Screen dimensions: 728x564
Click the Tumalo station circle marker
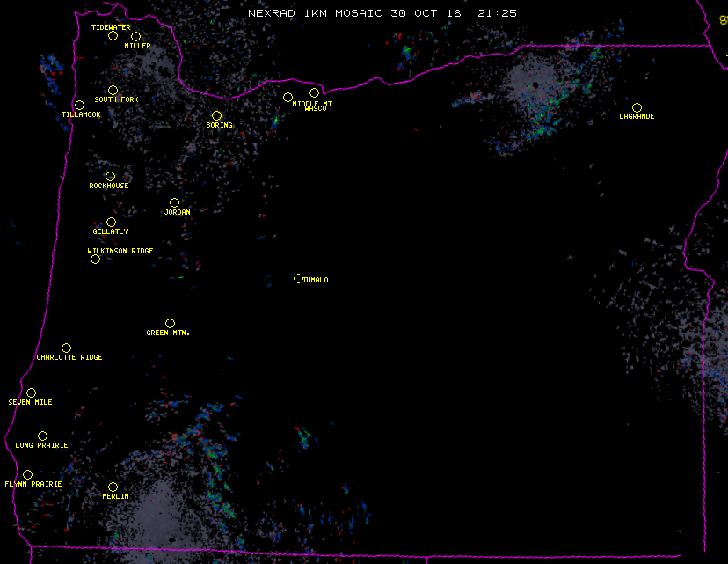(298, 278)
